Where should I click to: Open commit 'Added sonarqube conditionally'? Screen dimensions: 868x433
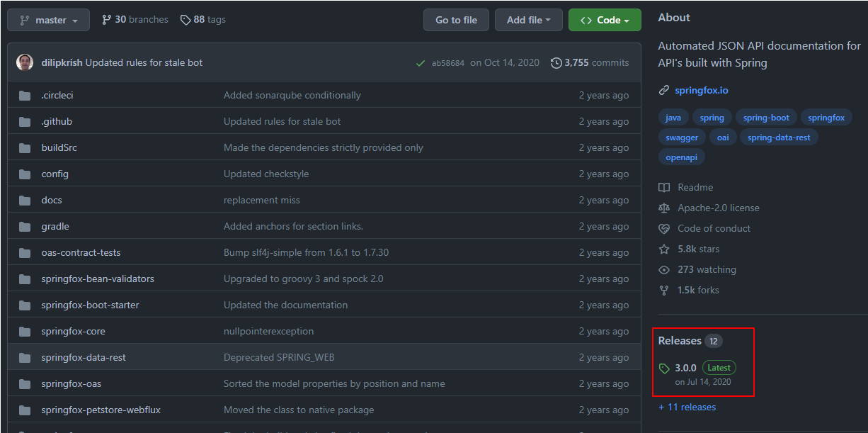pyautogui.click(x=292, y=95)
